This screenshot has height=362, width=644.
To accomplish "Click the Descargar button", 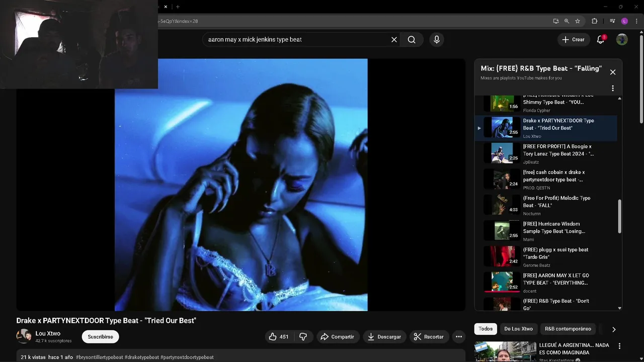I will point(384,337).
